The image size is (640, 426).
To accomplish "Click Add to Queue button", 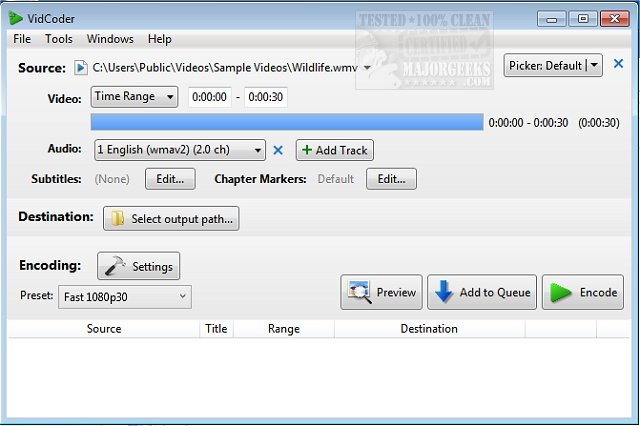I will coord(482,292).
